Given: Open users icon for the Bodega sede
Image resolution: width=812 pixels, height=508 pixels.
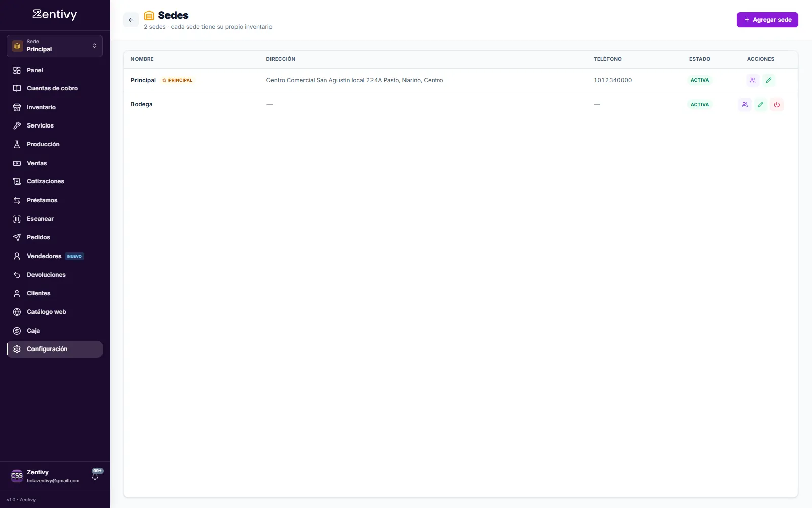Looking at the screenshot, I should [x=745, y=105].
